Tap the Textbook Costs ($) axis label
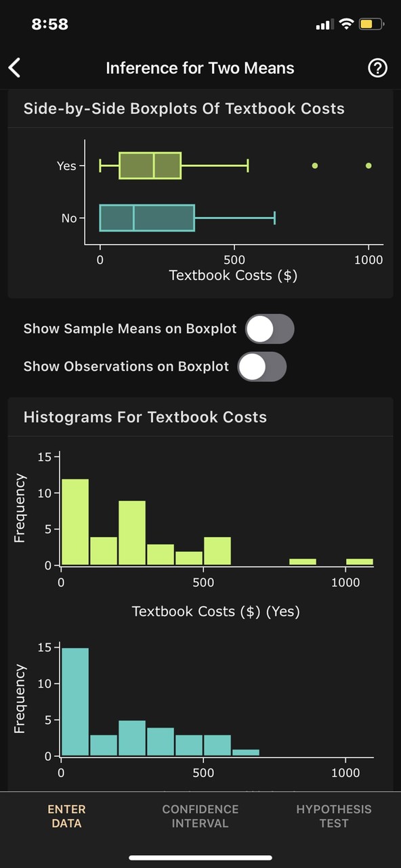The width and height of the screenshot is (401, 868). click(x=233, y=275)
